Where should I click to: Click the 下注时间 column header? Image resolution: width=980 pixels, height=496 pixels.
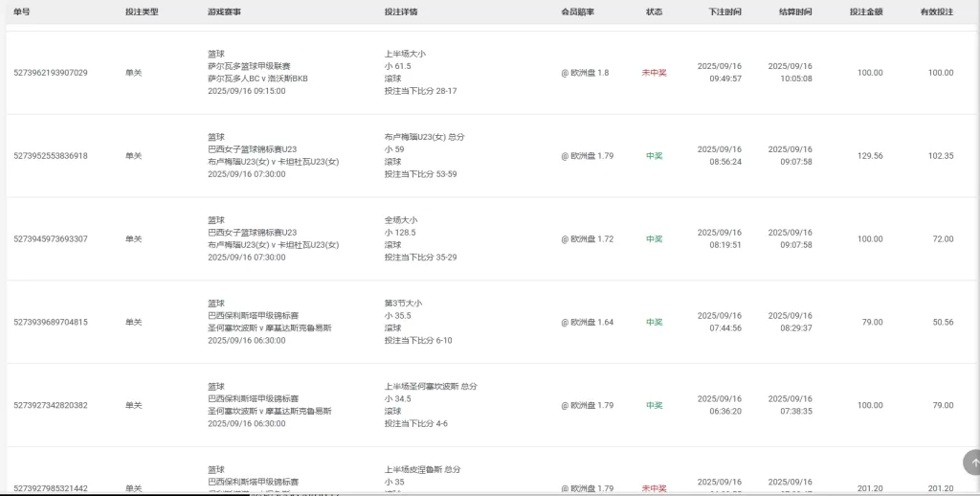tap(724, 12)
